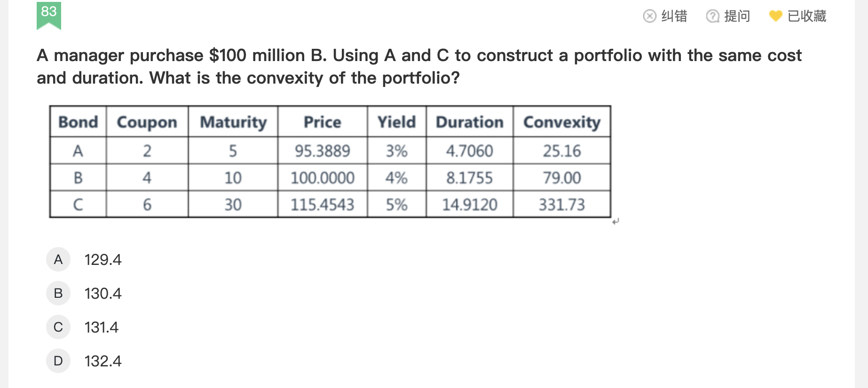Click the circled-x icon beside 纠错
This screenshot has height=388, width=868.
pos(649,16)
